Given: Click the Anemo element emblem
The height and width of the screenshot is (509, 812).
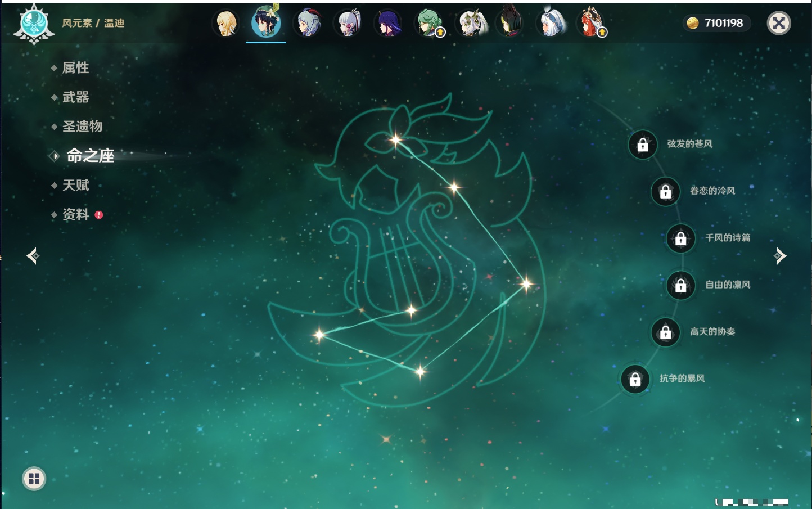Looking at the screenshot, I should pyautogui.click(x=34, y=24).
